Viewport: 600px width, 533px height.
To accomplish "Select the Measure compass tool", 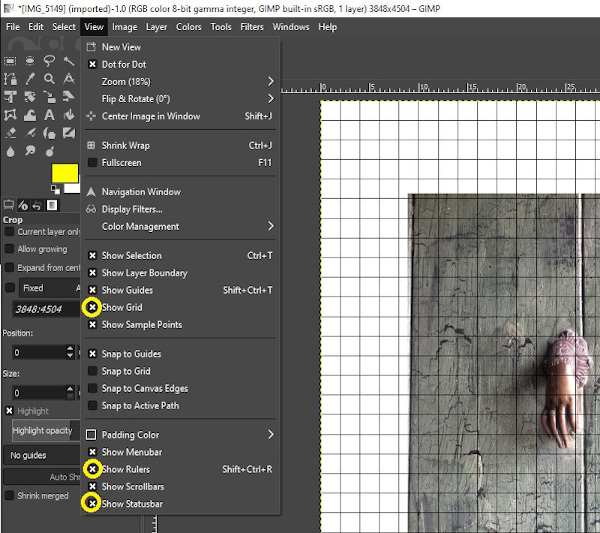I will [x=69, y=79].
